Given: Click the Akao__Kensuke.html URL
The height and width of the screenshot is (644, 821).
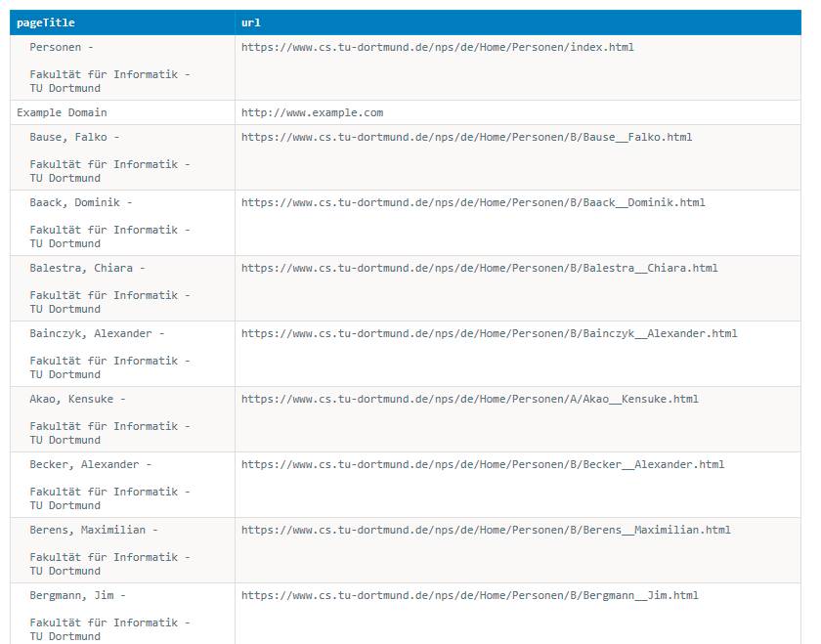Looking at the screenshot, I should click(470, 399).
